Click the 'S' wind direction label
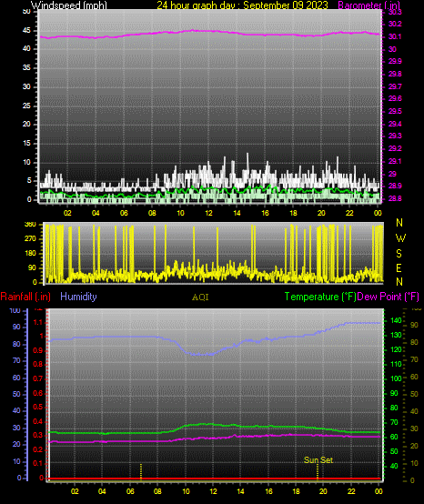Image resolution: width=424 pixels, height=504 pixels. click(x=399, y=254)
